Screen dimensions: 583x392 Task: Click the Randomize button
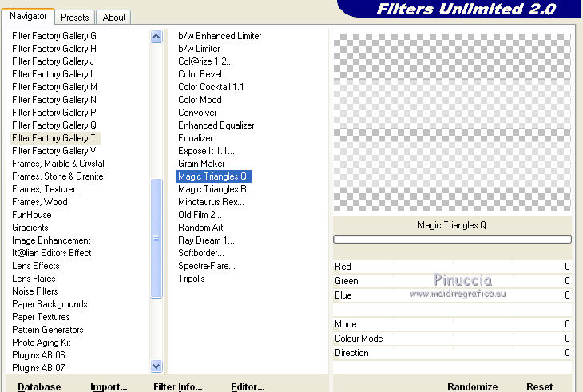pos(472,386)
